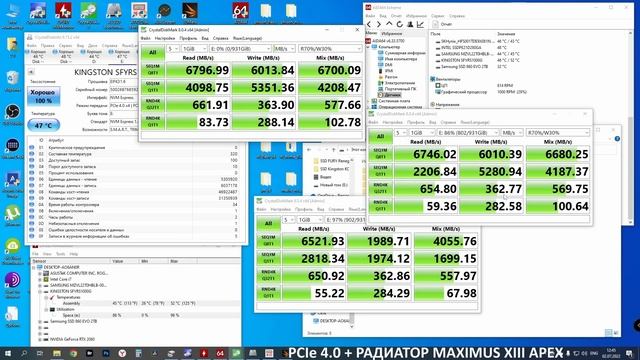Select the OBS Studio desktop shortcut
The height and width of the screenshot is (360, 640).
pos(13,114)
